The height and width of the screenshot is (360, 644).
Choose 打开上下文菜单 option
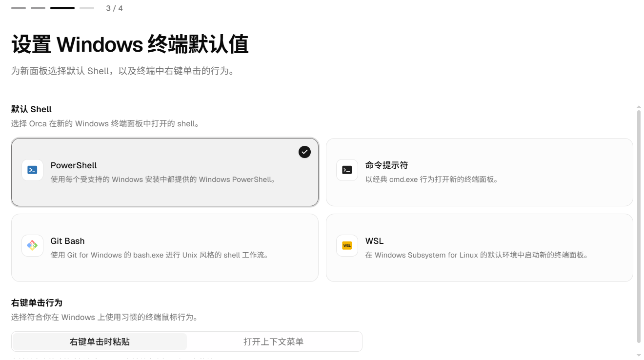point(274,342)
